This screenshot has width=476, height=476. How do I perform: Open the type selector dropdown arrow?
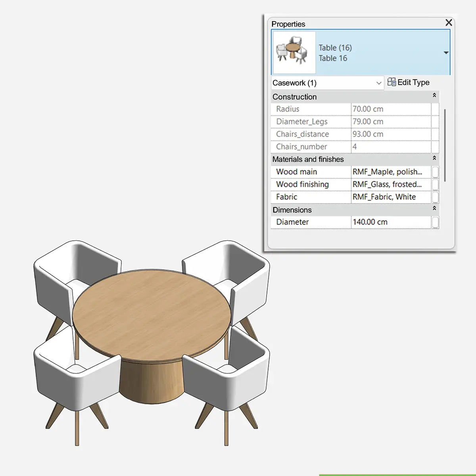(x=446, y=52)
